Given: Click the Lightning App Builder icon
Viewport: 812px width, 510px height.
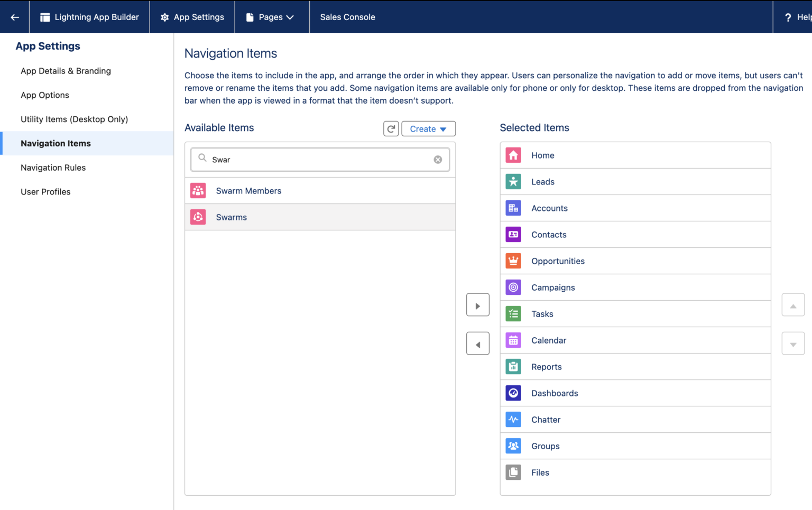Looking at the screenshot, I should pos(45,16).
